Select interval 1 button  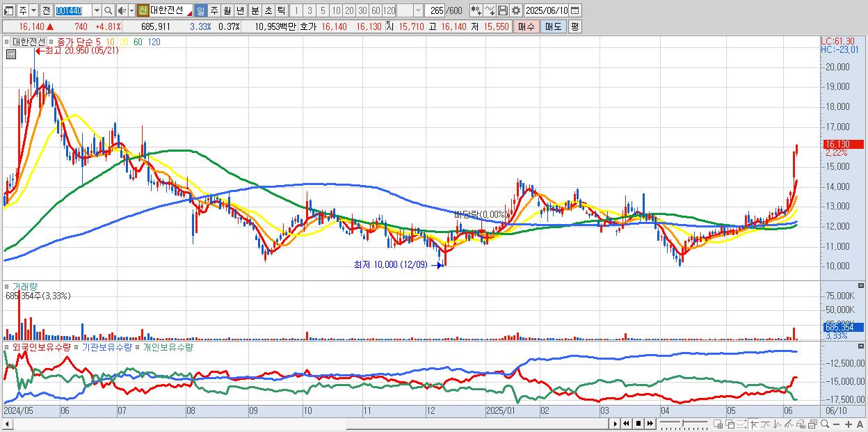[x=296, y=10]
